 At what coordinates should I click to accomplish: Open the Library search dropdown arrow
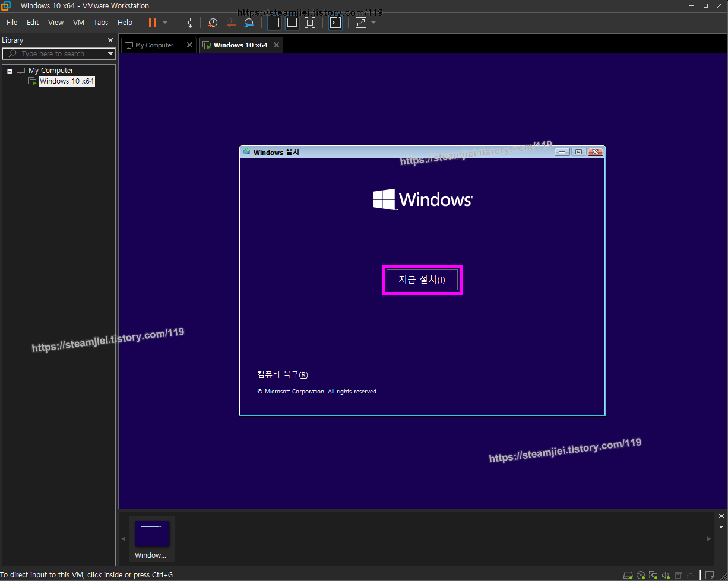pos(110,54)
